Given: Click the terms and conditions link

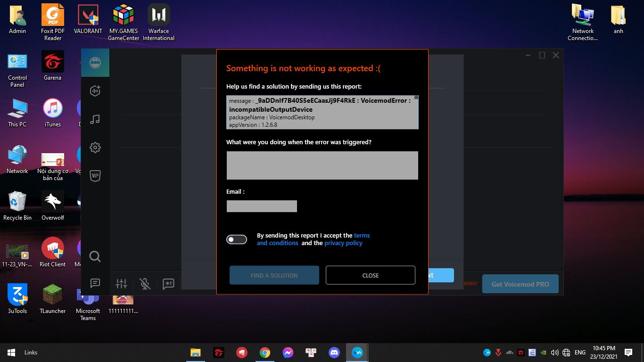Looking at the screenshot, I should click(277, 243).
